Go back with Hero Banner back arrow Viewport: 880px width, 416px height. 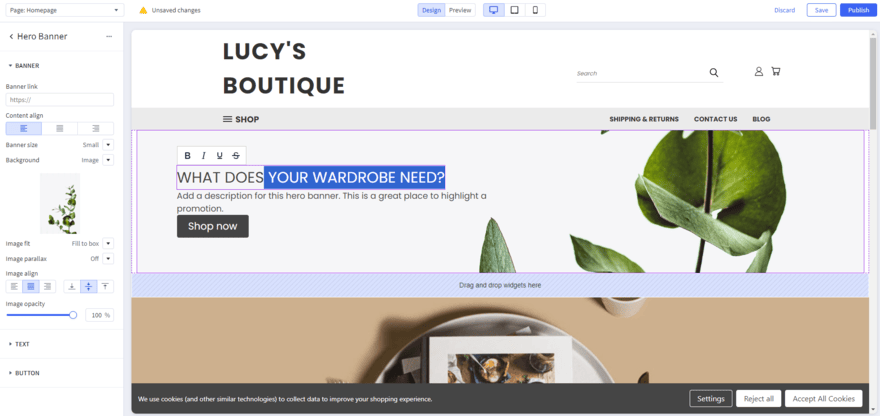click(11, 36)
